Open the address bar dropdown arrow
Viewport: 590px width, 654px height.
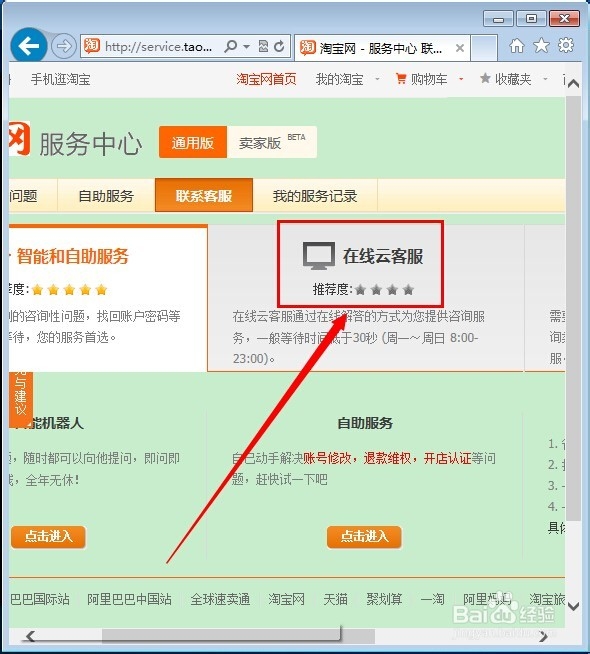(246, 47)
